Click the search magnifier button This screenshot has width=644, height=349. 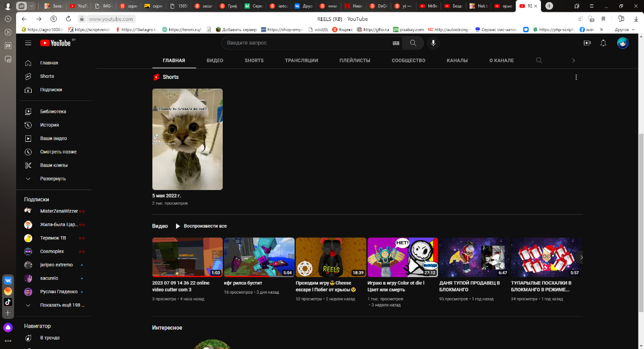(x=413, y=43)
